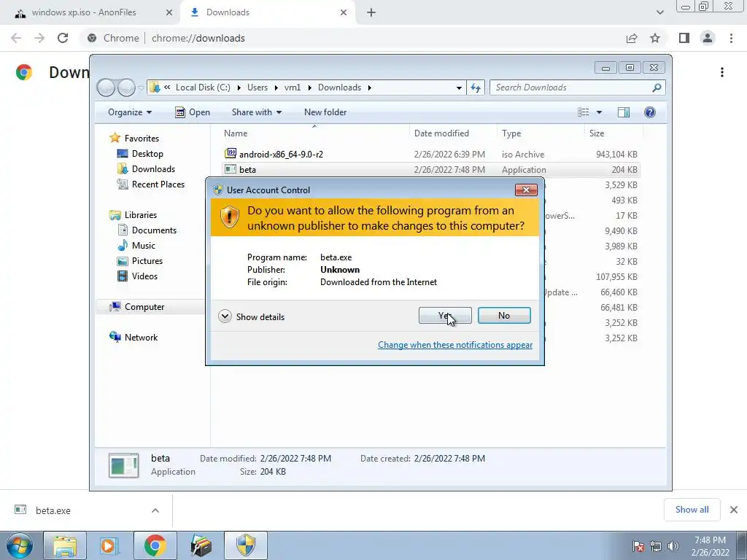Select Desktop in the navigation pane
The image size is (747, 560).
pos(147,154)
